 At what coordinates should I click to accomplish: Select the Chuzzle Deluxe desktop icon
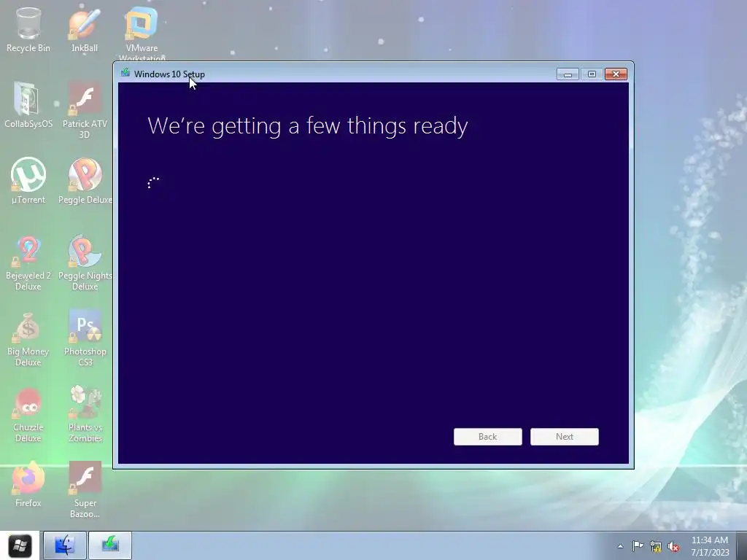[28, 414]
